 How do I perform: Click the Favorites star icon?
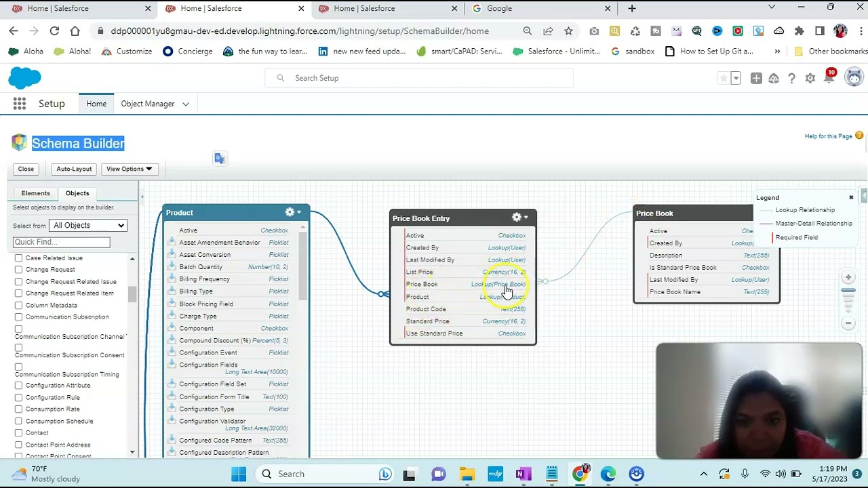(724, 78)
